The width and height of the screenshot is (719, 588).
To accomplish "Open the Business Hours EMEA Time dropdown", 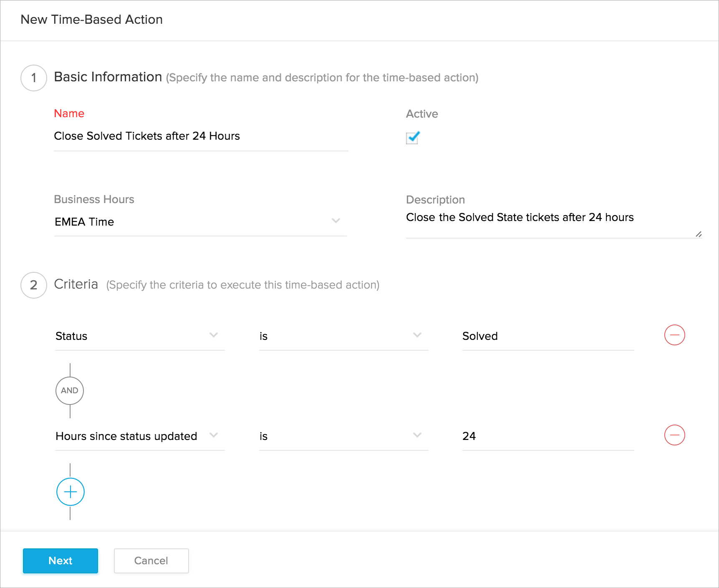I will coord(200,221).
